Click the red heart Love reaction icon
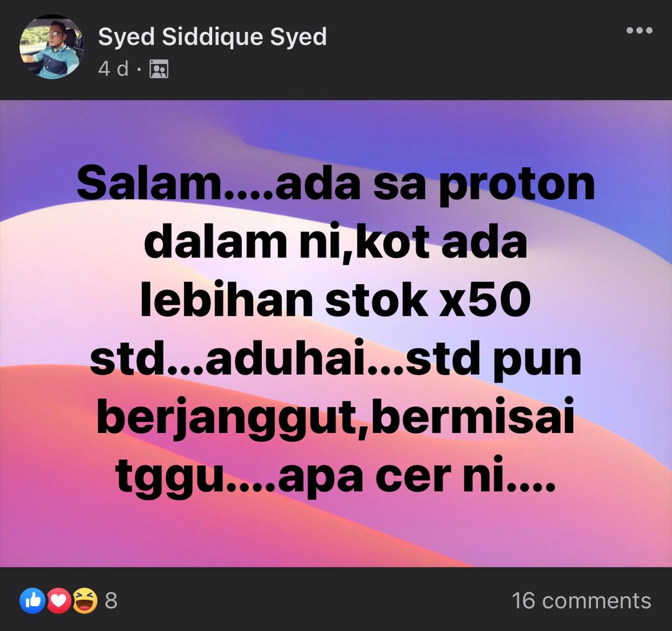 (58, 601)
